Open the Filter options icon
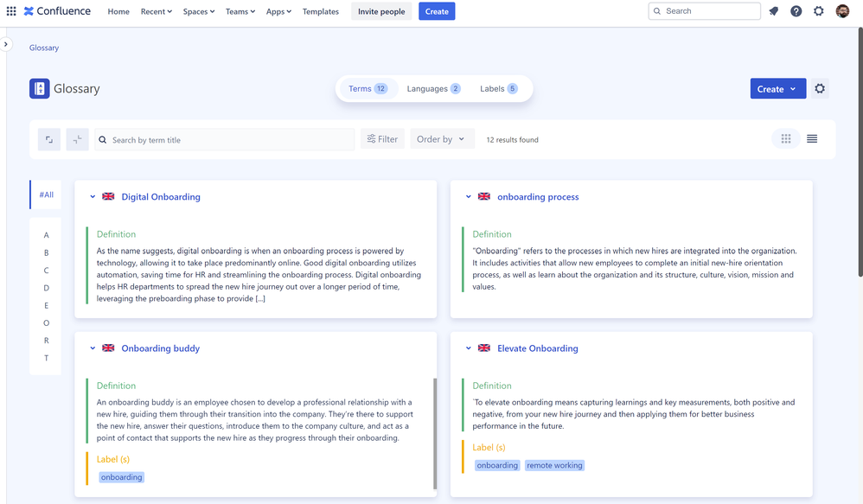The height and width of the screenshot is (504, 863). click(x=382, y=138)
